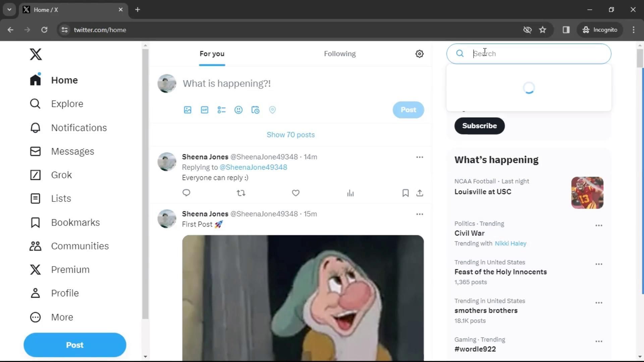Screen dimensions: 644x362
Task: Click the Subscribe button
Action: point(479,126)
